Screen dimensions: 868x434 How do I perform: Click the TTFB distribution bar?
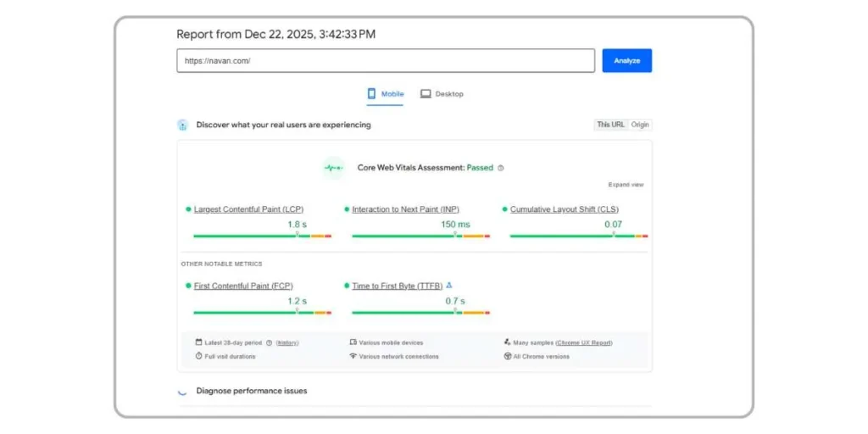[420, 313]
